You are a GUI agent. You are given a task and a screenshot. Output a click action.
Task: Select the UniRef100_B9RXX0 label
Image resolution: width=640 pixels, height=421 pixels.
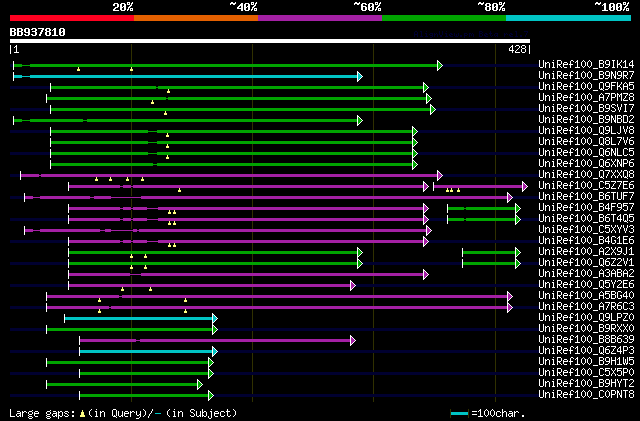click(x=586, y=329)
